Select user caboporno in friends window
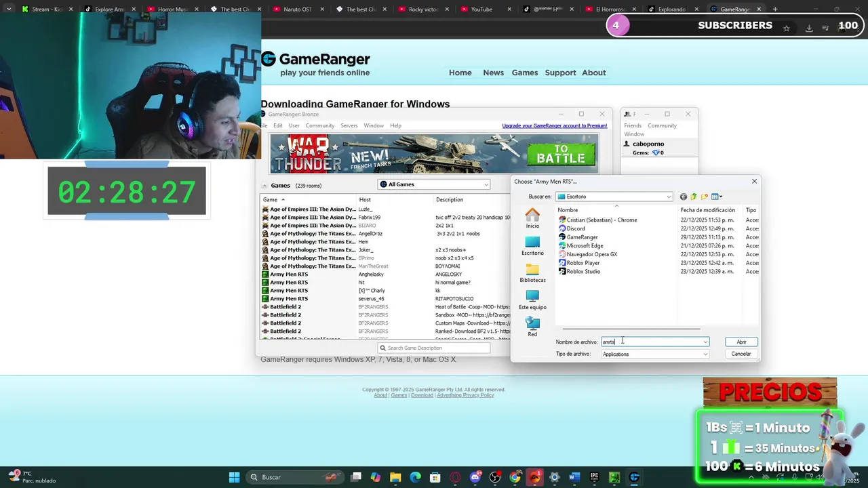This screenshot has width=868, height=488. (x=648, y=144)
